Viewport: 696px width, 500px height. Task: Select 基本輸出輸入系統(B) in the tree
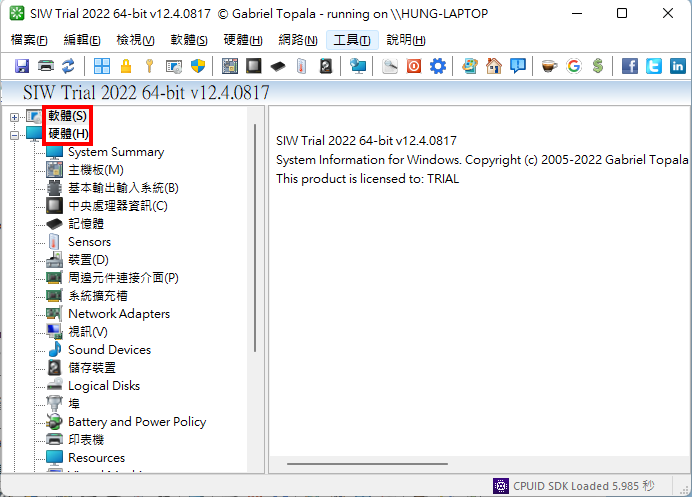(123, 188)
